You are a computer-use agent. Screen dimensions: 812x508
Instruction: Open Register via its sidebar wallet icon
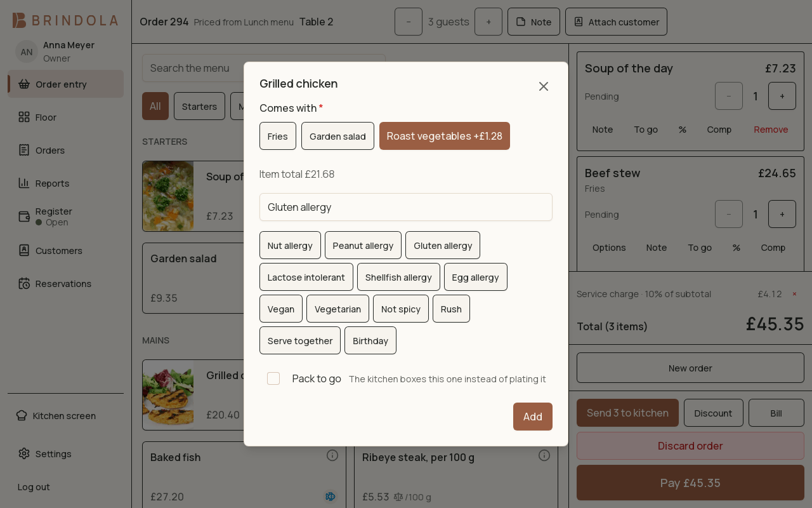[x=24, y=217]
